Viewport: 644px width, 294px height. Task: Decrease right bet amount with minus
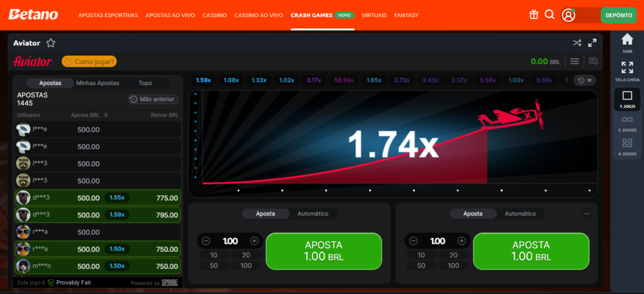414,241
